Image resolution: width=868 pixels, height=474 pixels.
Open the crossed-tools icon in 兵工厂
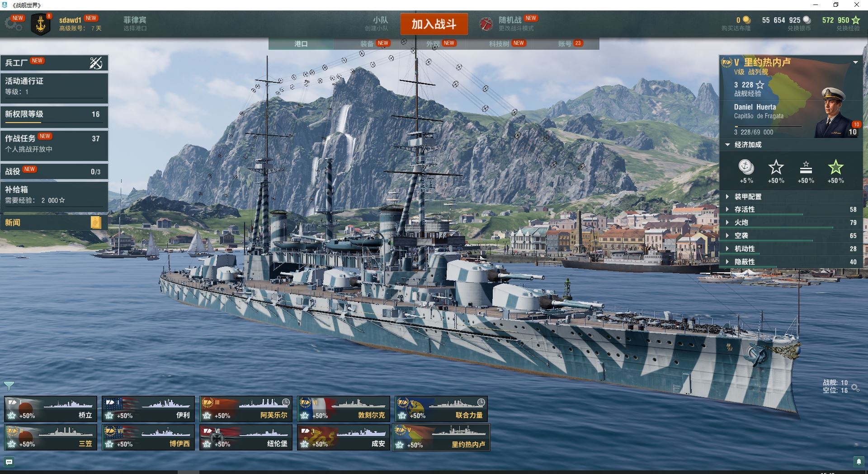[x=96, y=63]
